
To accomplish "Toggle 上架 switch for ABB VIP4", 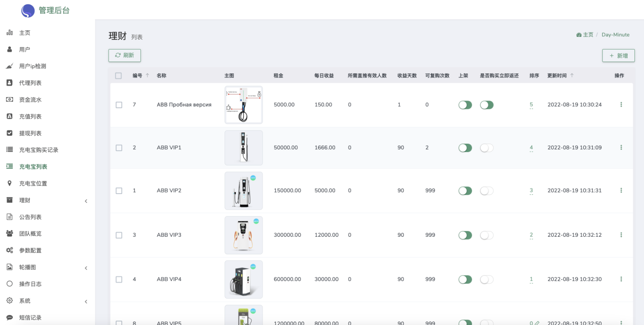I will (465, 279).
